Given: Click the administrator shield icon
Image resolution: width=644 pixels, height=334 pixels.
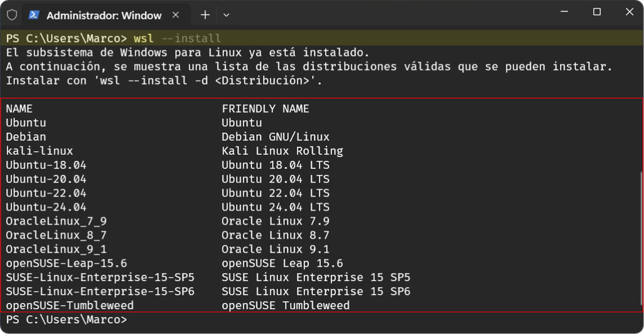Looking at the screenshot, I should [x=12, y=15].
